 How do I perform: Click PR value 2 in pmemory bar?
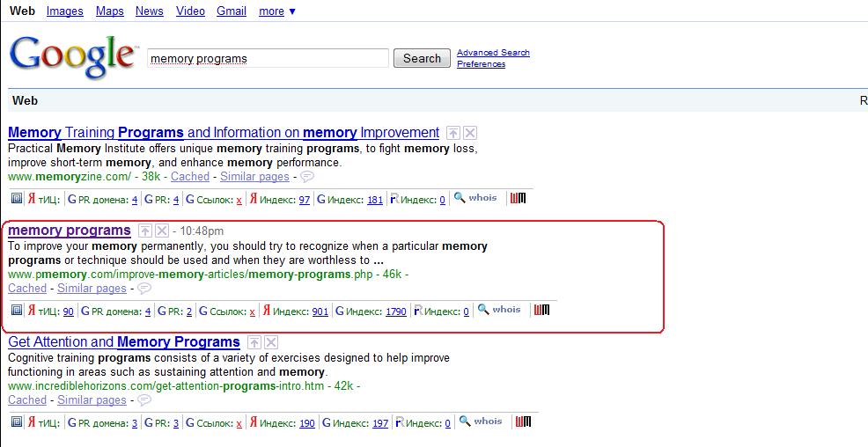tap(189, 311)
